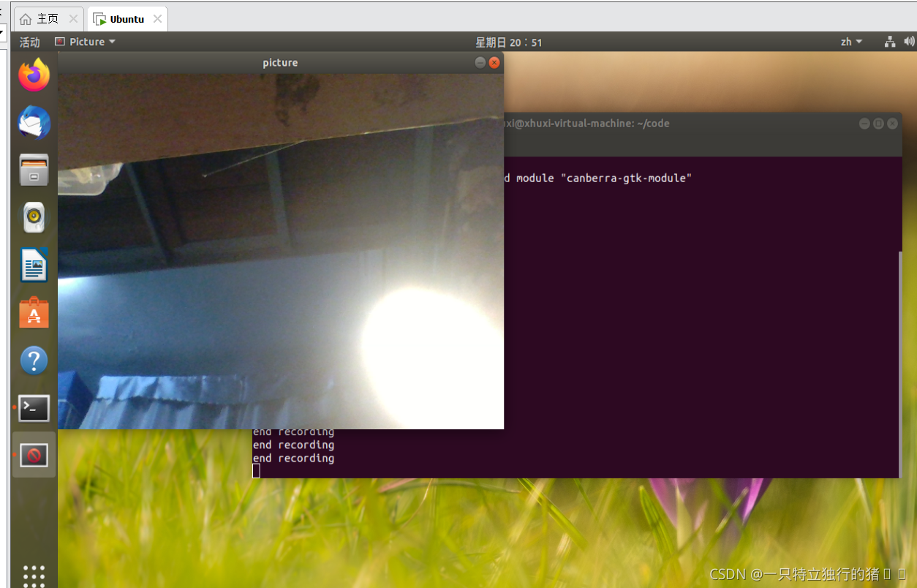
Task: Launch Firefox from the Ubuntu dock
Action: pos(34,75)
